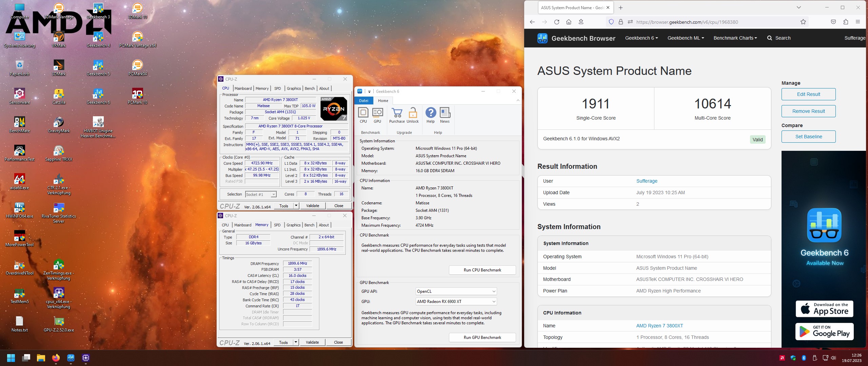The width and height of the screenshot is (868, 366).
Task: Click the Firefox taskbar icon
Action: (x=56, y=358)
